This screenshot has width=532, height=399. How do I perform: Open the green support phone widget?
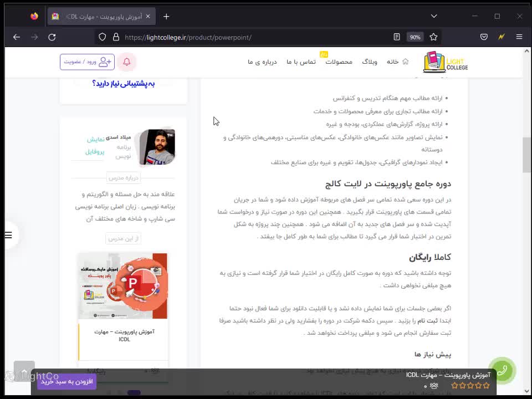point(502,371)
